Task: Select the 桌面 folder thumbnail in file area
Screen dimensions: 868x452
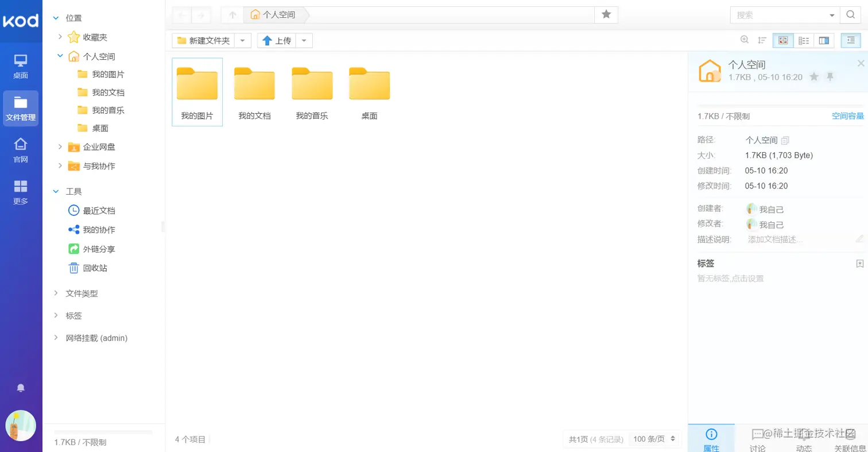Action: click(369, 92)
